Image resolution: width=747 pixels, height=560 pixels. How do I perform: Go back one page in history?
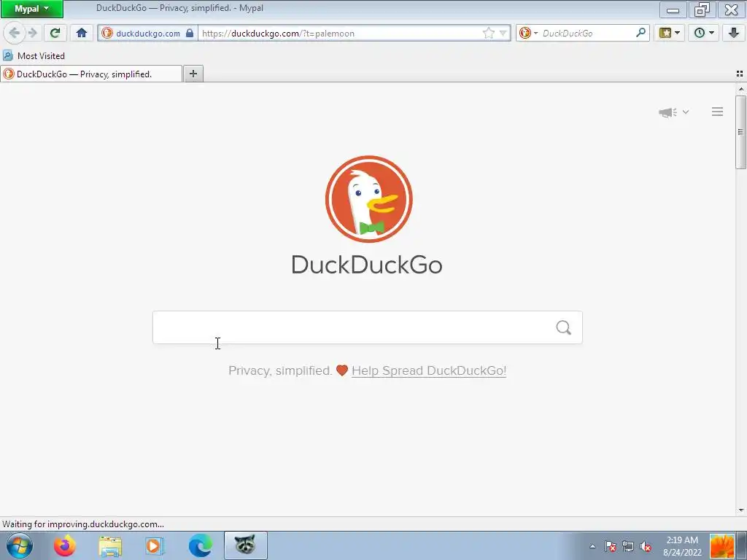(x=14, y=33)
